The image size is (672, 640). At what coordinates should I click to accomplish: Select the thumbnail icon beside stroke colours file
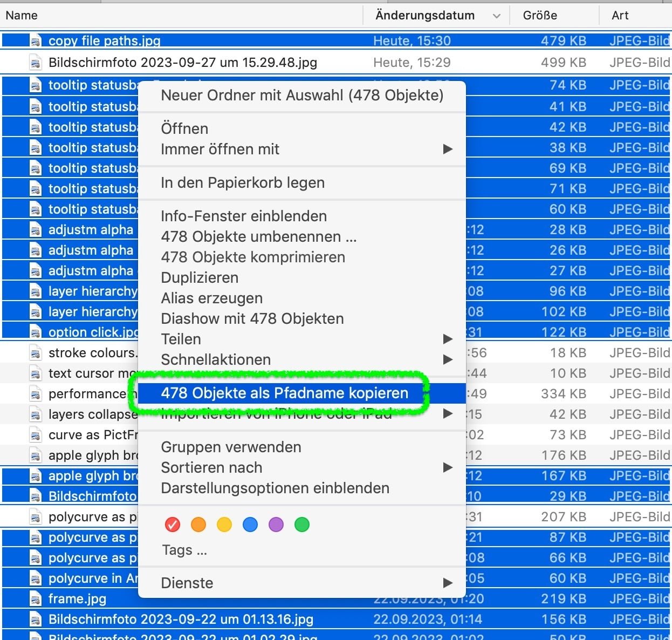[36, 352]
